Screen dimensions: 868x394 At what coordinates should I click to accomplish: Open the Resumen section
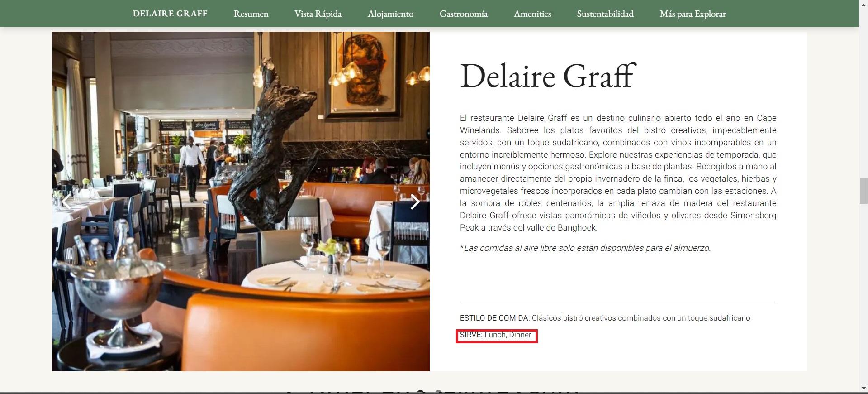coord(251,14)
